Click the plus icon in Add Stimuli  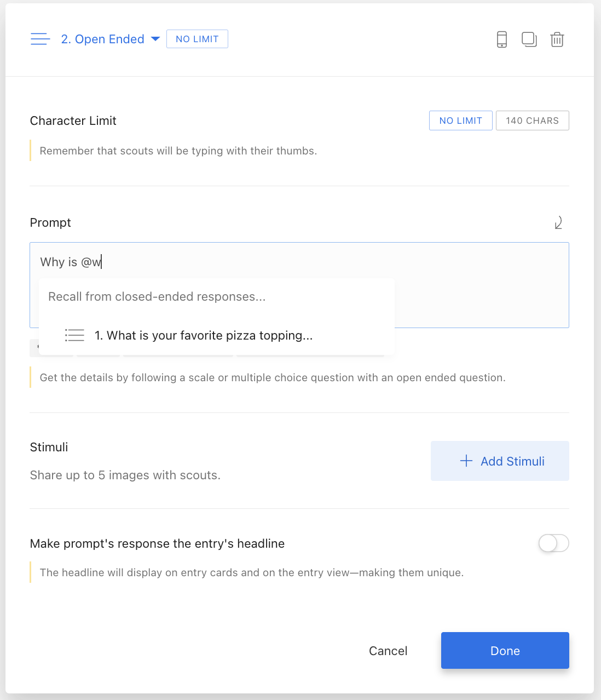(x=466, y=461)
